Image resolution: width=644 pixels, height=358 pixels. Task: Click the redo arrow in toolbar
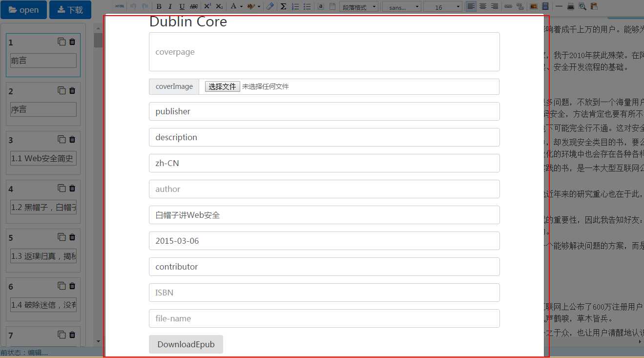[x=145, y=6]
